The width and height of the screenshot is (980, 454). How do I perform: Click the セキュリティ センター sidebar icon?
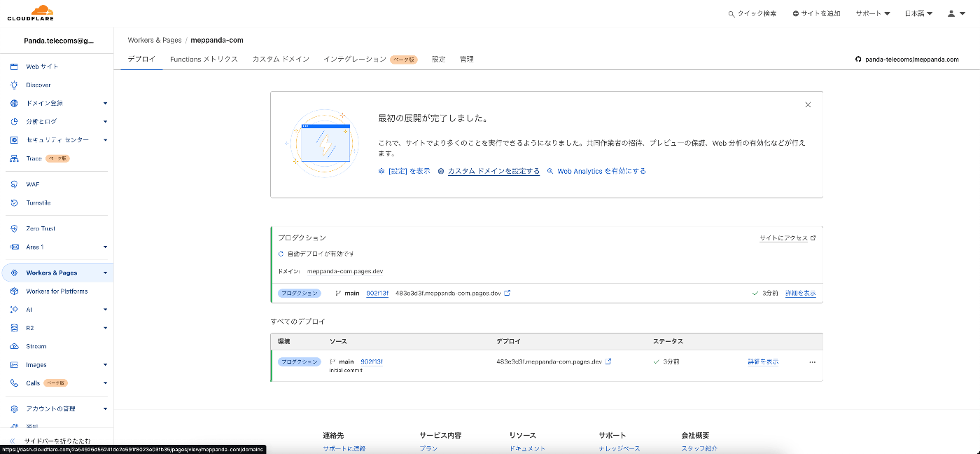(x=14, y=140)
